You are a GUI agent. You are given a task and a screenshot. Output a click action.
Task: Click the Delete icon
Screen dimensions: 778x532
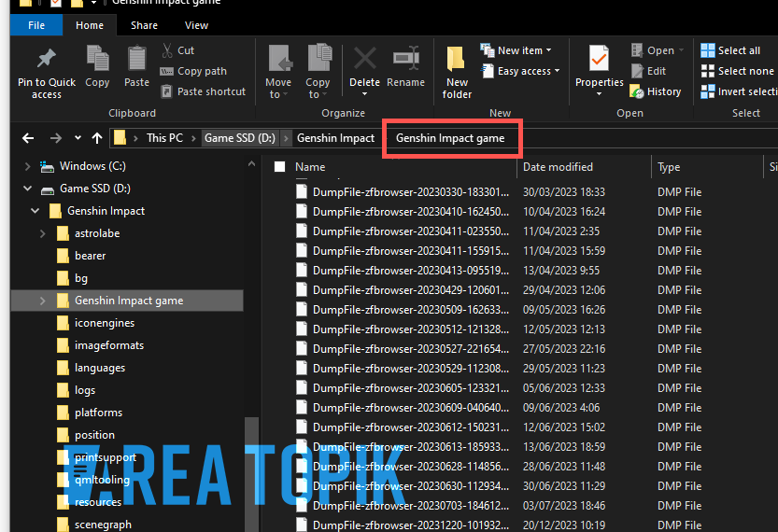click(x=364, y=60)
